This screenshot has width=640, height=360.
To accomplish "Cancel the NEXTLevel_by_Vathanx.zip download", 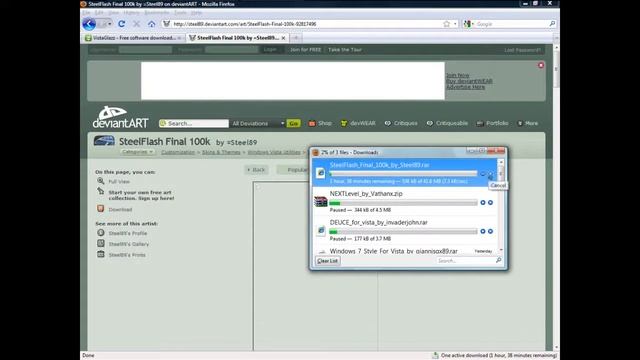I will click(491, 202).
